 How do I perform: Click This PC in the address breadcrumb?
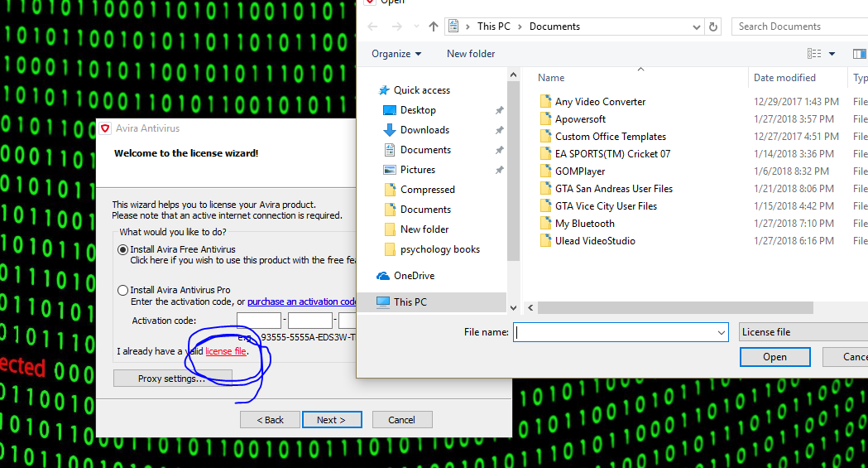(494, 27)
